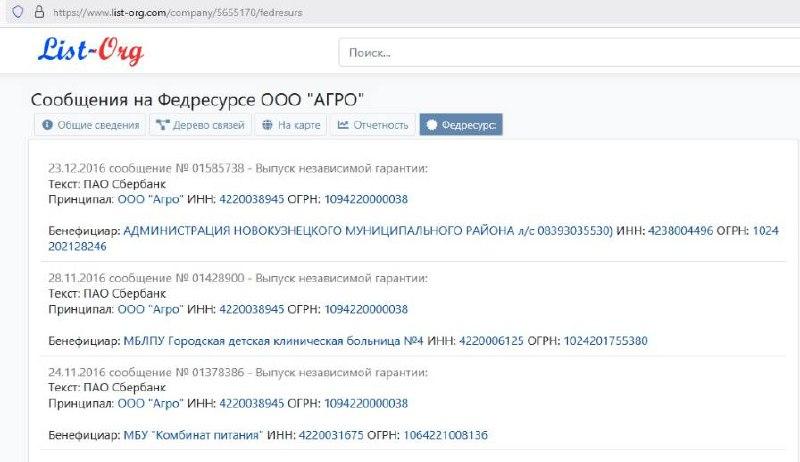Select the Федресурс tab
Viewport: 800px width, 462px height.
(x=461, y=125)
